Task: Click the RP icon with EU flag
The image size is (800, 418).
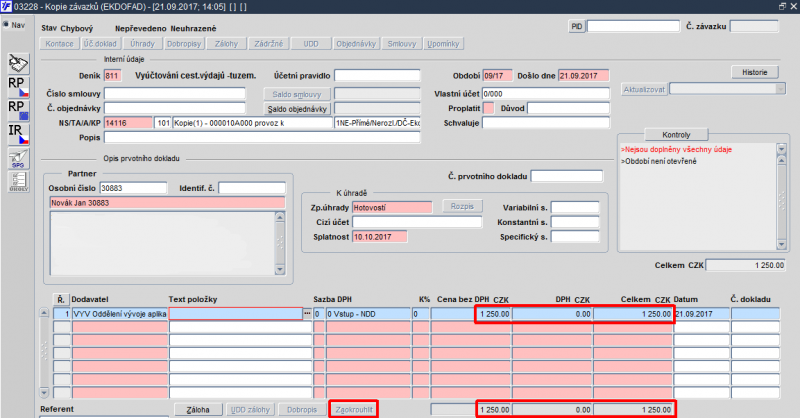Action: (x=18, y=110)
